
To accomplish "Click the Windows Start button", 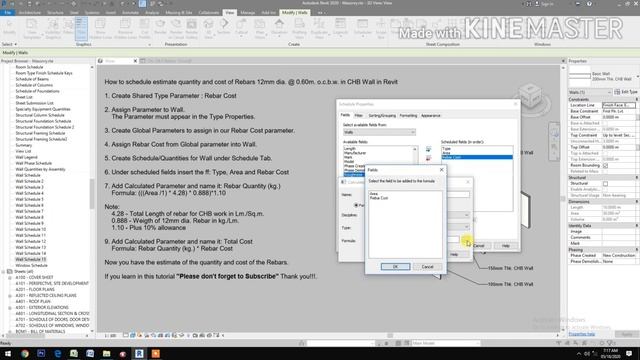I will coord(7,353).
